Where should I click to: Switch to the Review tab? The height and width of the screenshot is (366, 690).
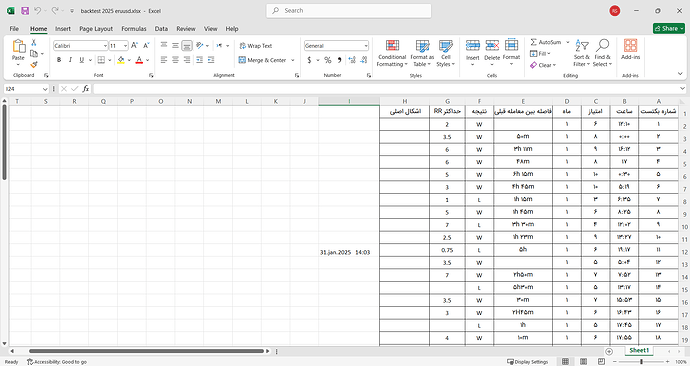[186, 29]
